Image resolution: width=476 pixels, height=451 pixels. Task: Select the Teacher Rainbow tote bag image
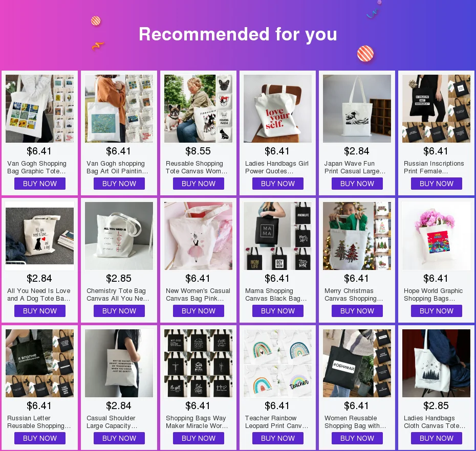coord(277,364)
